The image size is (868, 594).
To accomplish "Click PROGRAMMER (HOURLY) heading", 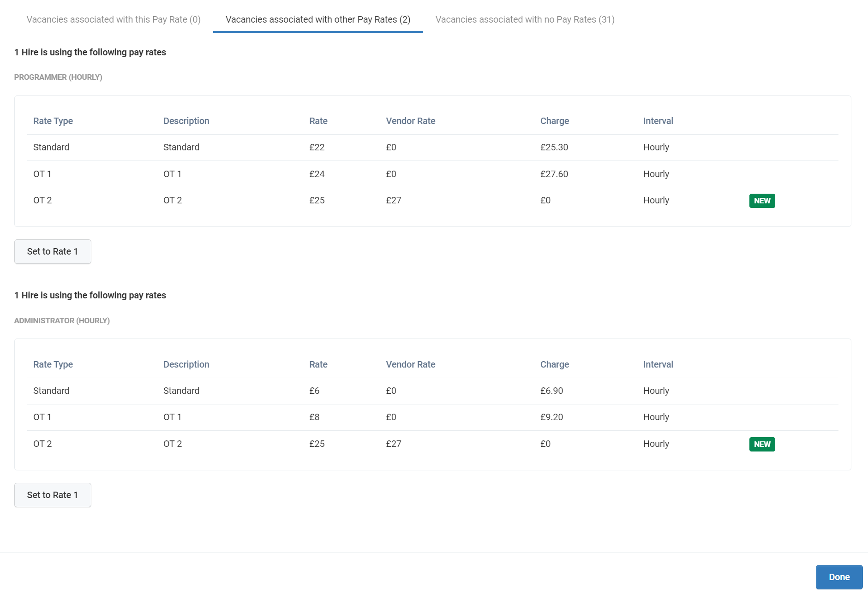I will click(x=58, y=77).
